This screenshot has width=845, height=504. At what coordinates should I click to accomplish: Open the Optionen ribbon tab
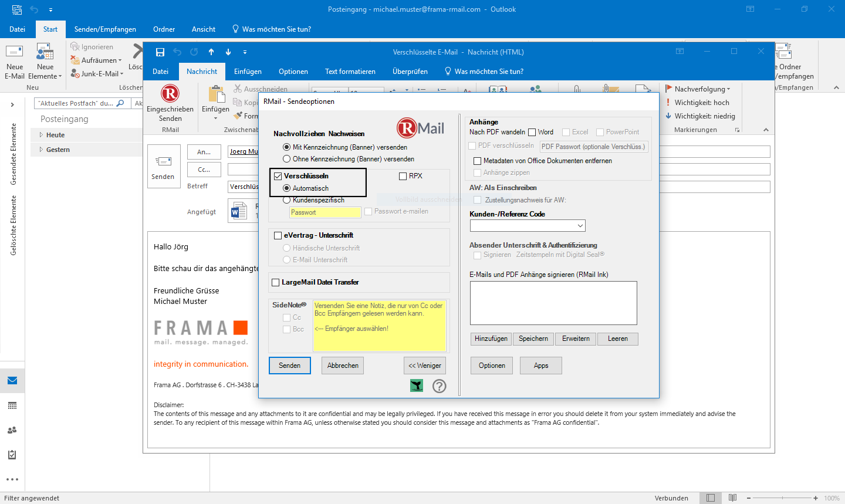[x=293, y=72]
